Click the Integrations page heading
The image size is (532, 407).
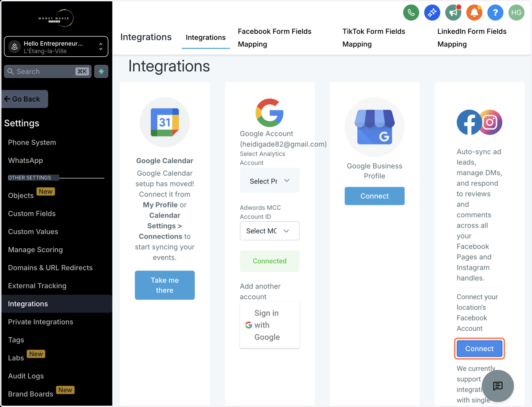click(x=169, y=66)
